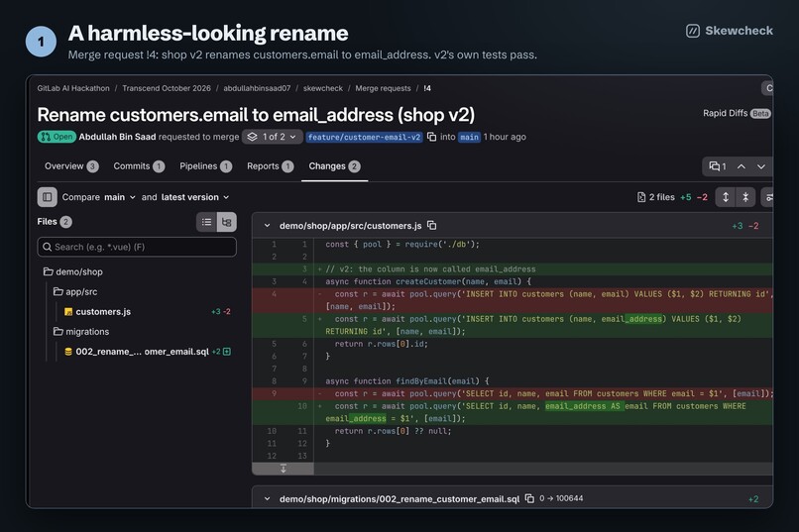Collapse the customers.js diff file

coord(267,225)
